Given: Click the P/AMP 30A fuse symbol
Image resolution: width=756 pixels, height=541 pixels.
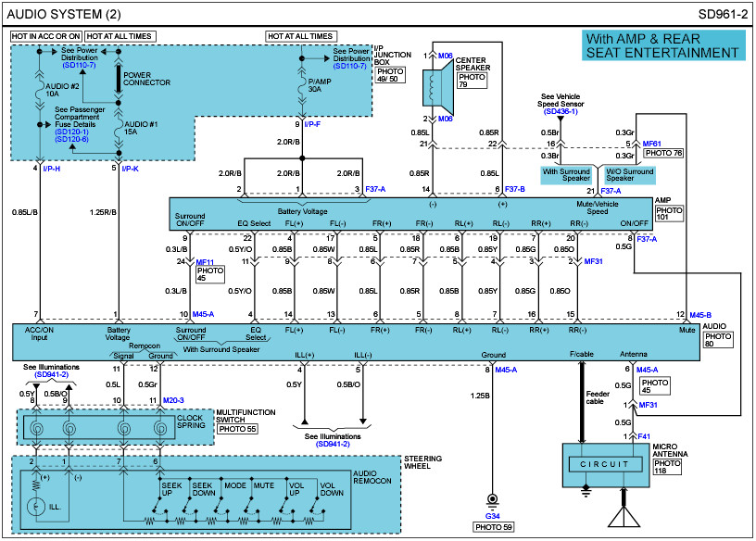Looking at the screenshot, I should coord(302,89).
